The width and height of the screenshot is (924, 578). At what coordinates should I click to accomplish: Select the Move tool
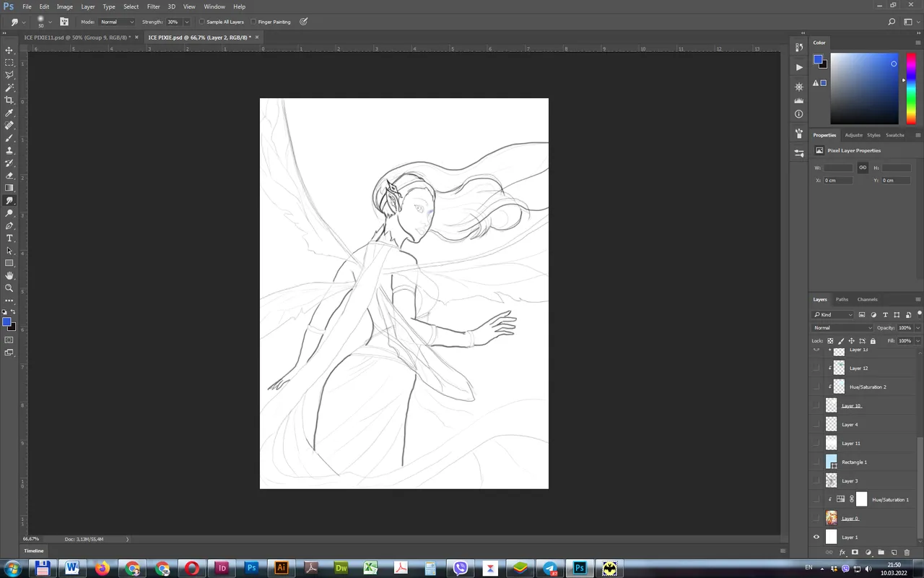pyautogui.click(x=9, y=50)
